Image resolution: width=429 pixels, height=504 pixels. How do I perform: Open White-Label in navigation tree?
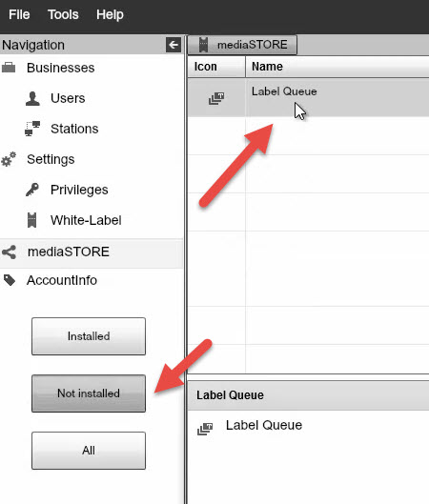pos(86,220)
